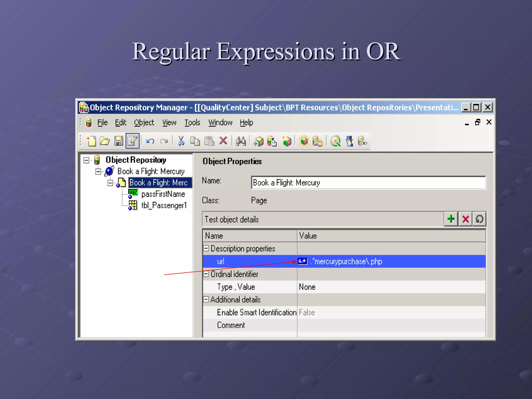The width and height of the screenshot is (532, 399).
Task: Click green plus Add description properties button
Action: pos(451,219)
